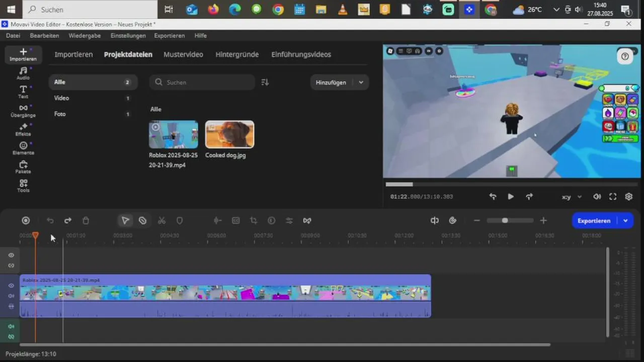
Task: Open the audio waveform tool on toolbar
Action: tap(217, 220)
